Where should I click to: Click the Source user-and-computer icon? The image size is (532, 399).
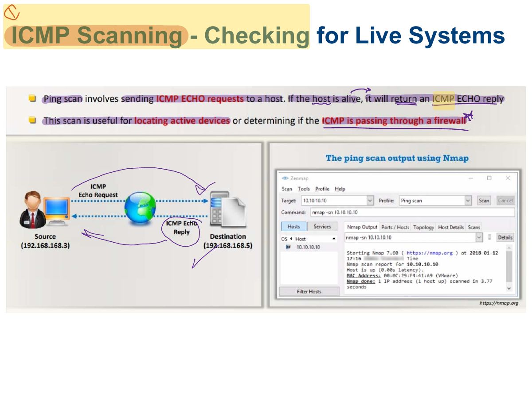(x=45, y=210)
